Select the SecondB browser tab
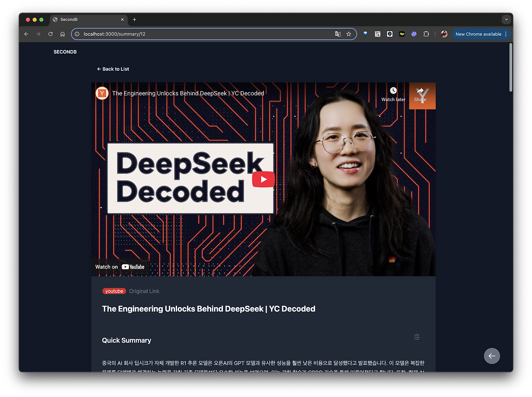This screenshot has width=532, height=397. point(89,20)
